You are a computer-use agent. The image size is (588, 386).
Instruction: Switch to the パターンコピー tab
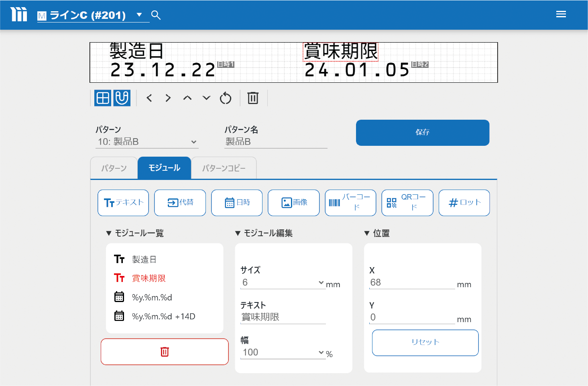tap(224, 168)
